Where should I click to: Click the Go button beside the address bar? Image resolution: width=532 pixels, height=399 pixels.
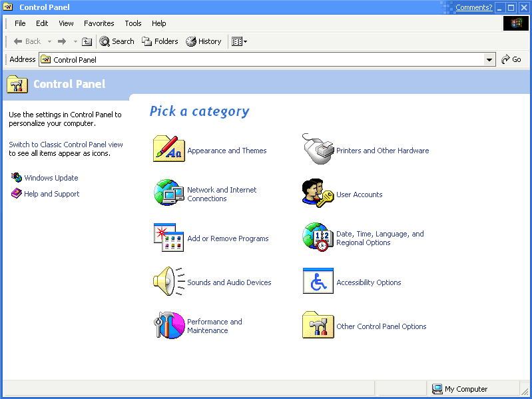[511, 59]
